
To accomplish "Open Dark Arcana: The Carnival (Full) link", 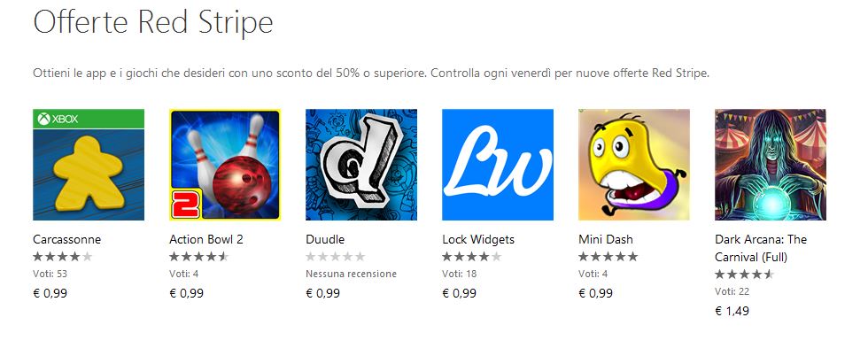I will [761, 248].
